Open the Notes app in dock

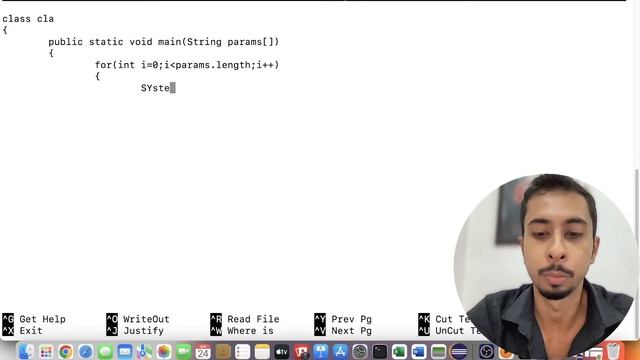(x=262, y=351)
